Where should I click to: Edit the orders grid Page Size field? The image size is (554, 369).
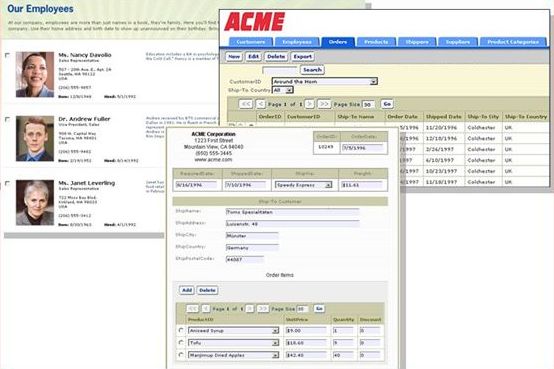[x=368, y=105]
